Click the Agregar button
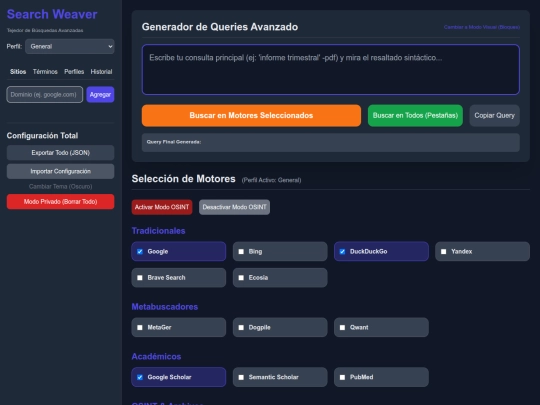Image resolution: width=540 pixels, height=405 pixels. [100, 94]
